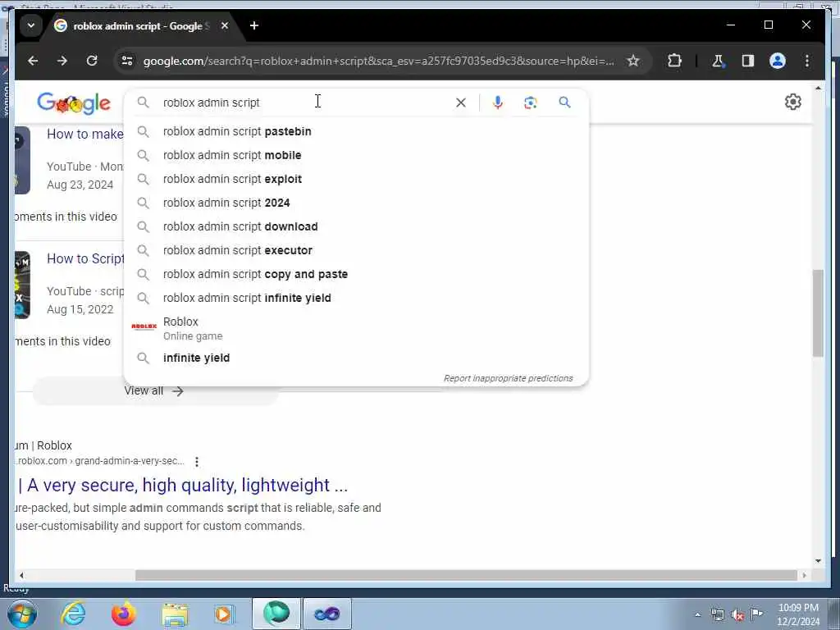Image resolution: width=840 pixels, height=630 pixels.
Task: Open the tab search dropdown arrow
Action: [x=31, y=25]
